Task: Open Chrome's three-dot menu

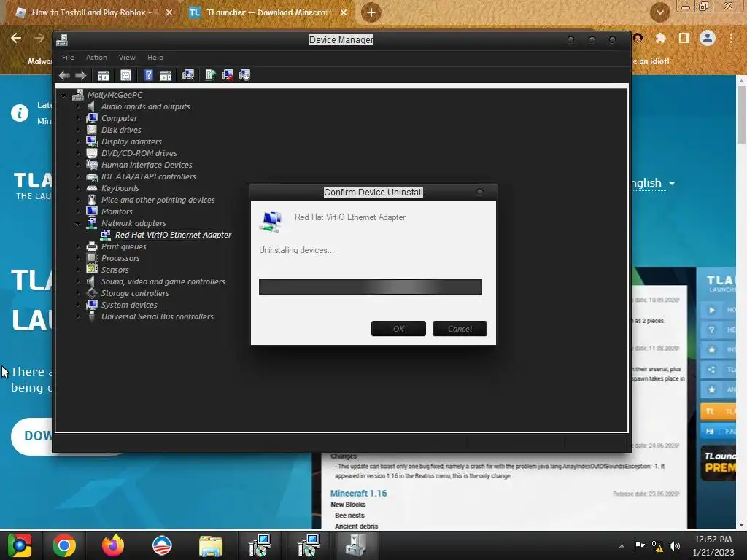Action: pos(731,38)
